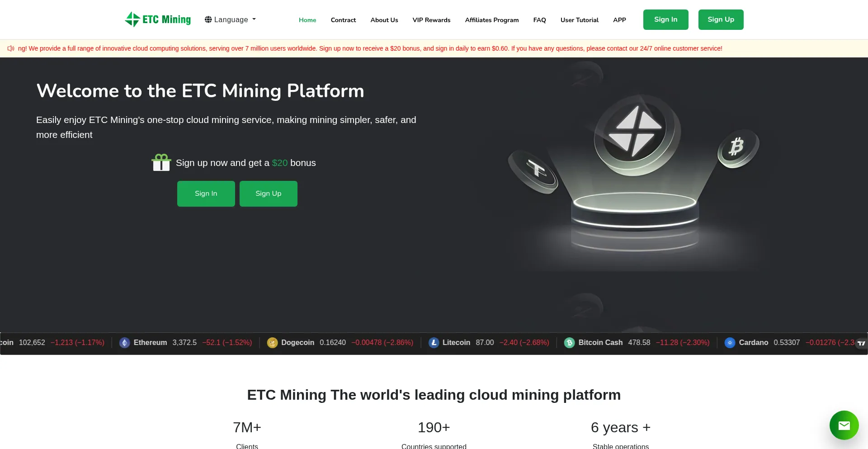Click the ETC Mining logo
Image resolution: width=868 pixels, height=449 pixels.
158,19
